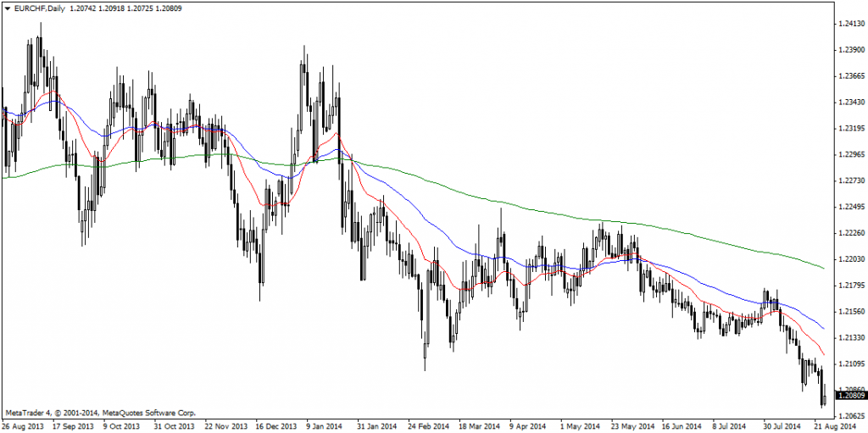Click the 1.21330 level on price axis
Screen dimensions: 868x433
(850, 337)
